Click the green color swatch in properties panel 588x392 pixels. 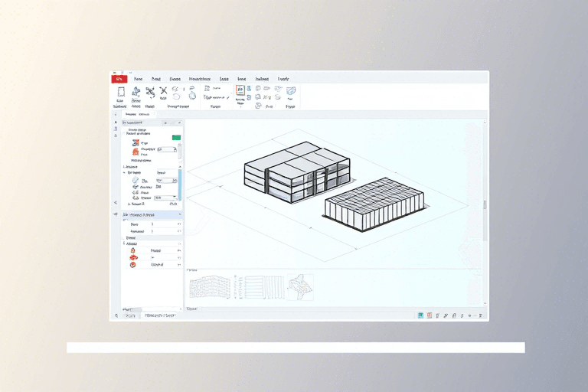[176, 138]
